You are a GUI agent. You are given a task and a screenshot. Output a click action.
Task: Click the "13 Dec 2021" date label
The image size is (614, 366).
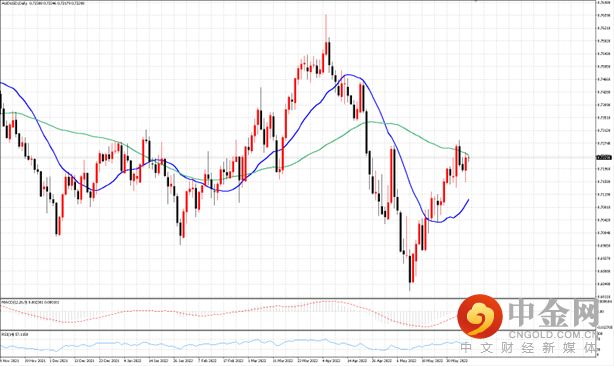(83, 361)
